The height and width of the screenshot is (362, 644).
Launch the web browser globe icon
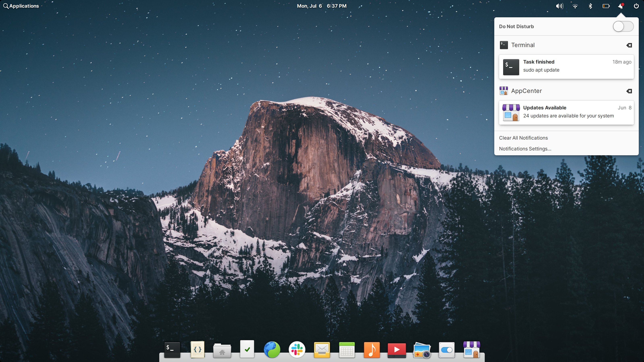point(272,350)
